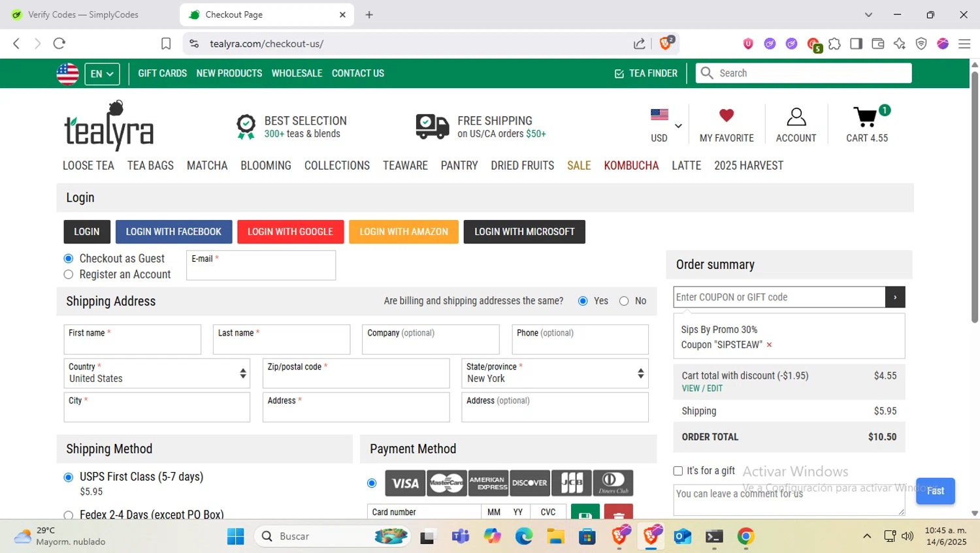Click the coupon or gift code field
980x553 pixels.
tap(779, 297)
